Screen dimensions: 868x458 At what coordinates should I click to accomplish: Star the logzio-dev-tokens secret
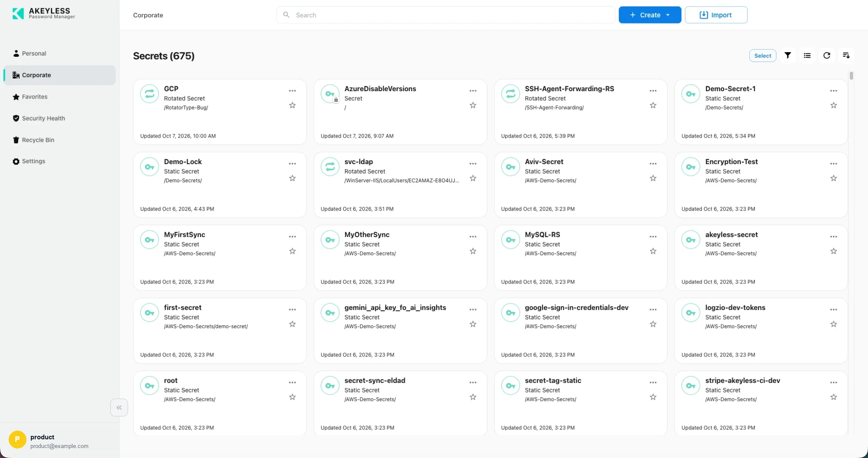coord(834,324)
